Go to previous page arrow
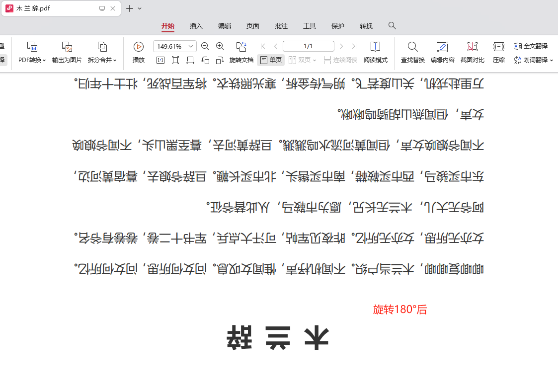 (275, 46)
